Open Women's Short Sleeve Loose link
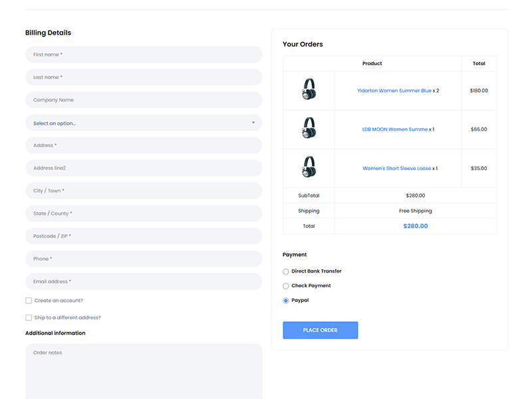Screen dimensions: 532x399 pyautogui.click(x=396, y=168)
